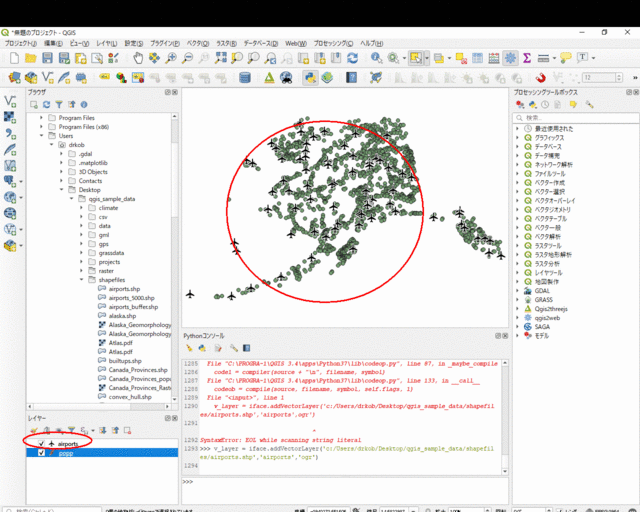Screen dimensions: 640x512
Task: Select qgis2web in Processing Toolbox
Action: coord(547,318)
